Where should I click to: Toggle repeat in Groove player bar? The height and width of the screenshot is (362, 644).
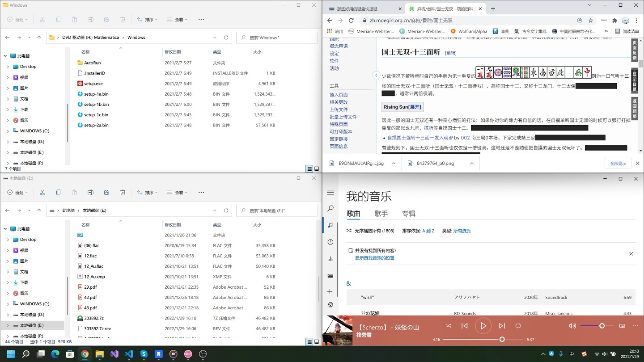[x=518, y=326]
